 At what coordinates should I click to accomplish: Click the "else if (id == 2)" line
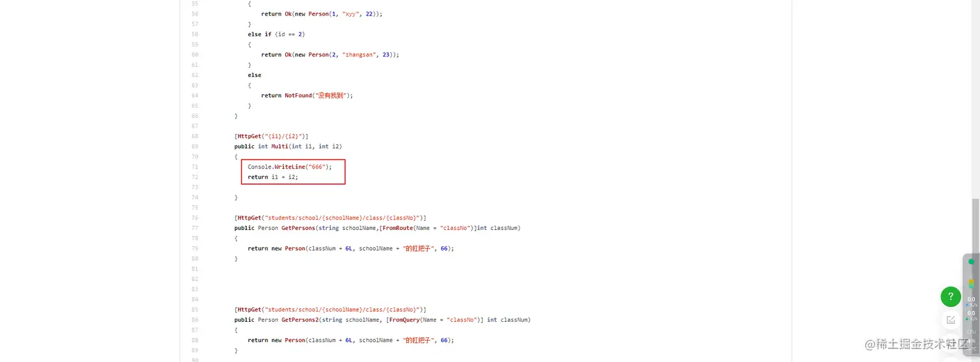pos(276,34)
